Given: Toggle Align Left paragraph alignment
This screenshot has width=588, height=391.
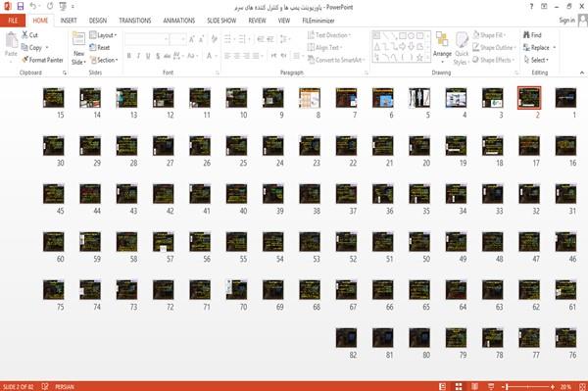Looking at the screenshot, I should (x=227, y=56).
